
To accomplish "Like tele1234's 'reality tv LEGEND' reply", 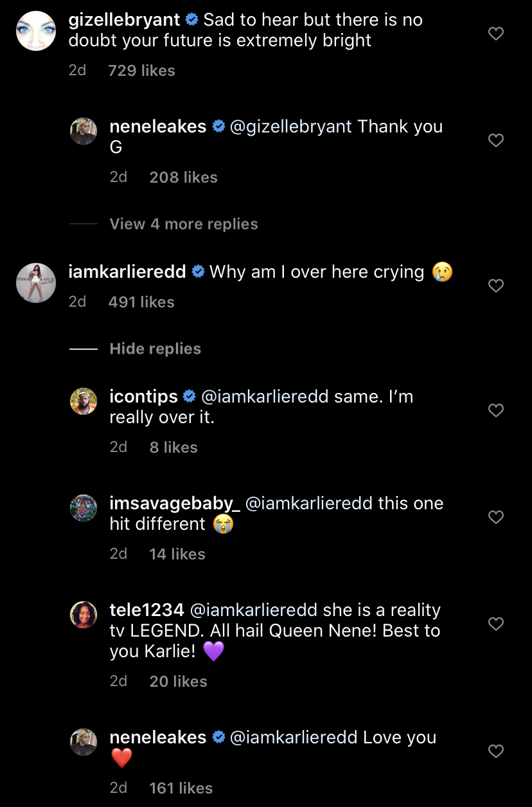I will [x=496, y=624].
